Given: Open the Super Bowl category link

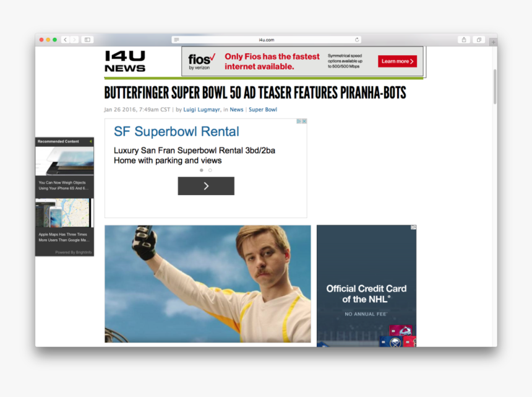Looking at the screenshot, I should (x=263, y=110).
